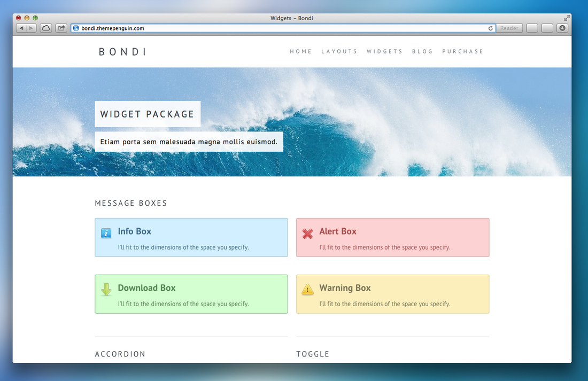Click the 'Widgets – Bondi' window title
The width and height of the screenshot is (588, 381).
coord(292,18)
